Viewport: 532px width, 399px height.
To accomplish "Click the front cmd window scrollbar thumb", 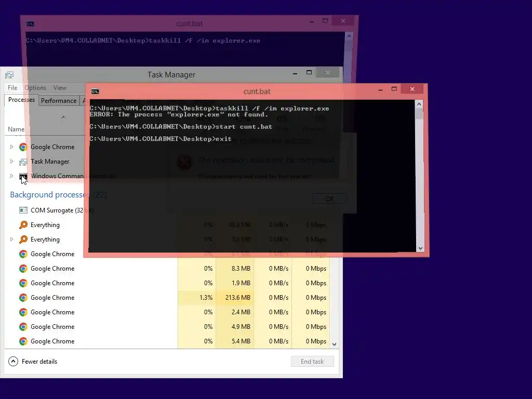I will [419, 114].
